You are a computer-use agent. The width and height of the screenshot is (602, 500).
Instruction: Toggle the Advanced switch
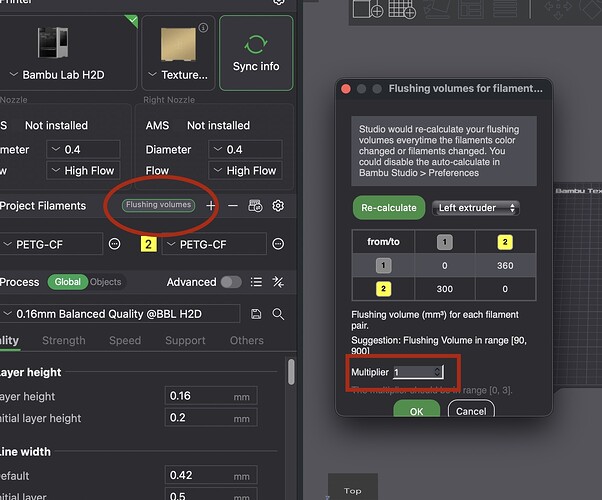[x=231, y=282]
